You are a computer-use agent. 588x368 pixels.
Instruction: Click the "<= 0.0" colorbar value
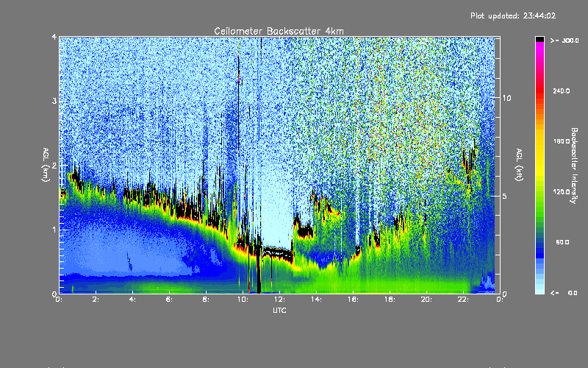pos(564,293)
